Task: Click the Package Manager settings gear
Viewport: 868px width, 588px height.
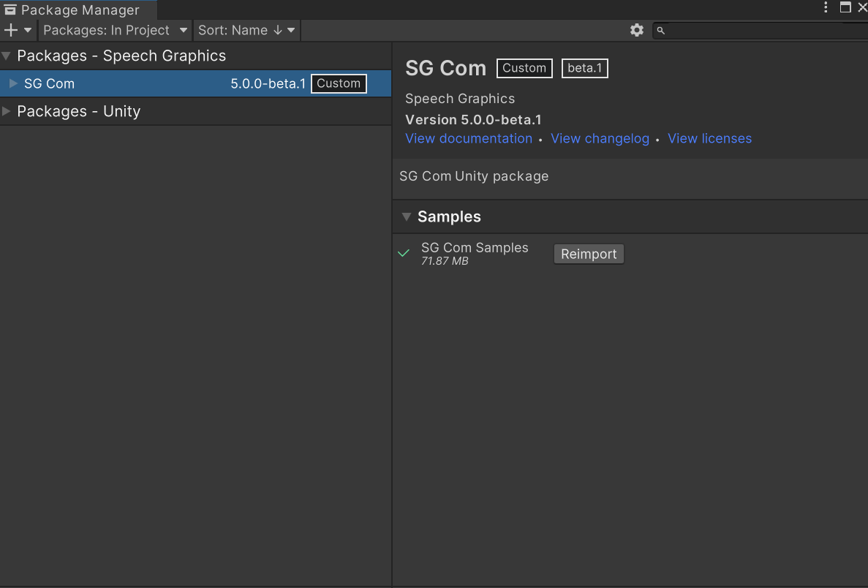Action: [636, 30]
